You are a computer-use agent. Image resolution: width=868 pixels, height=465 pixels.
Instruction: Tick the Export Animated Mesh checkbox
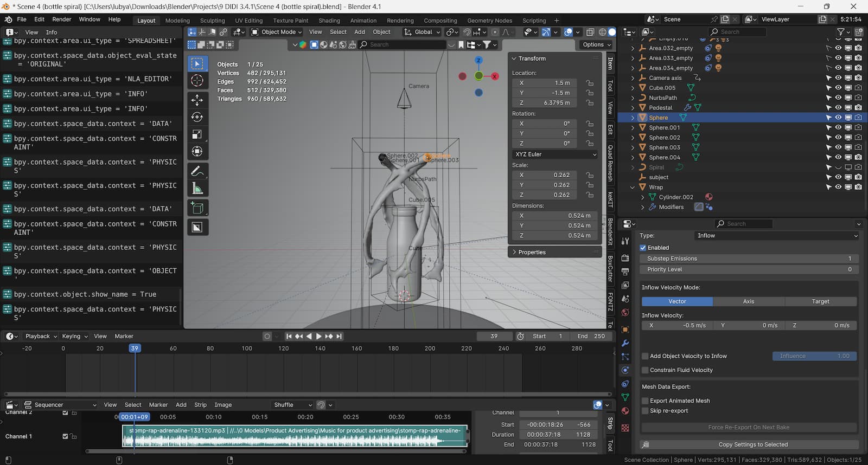tap(645, 401)
